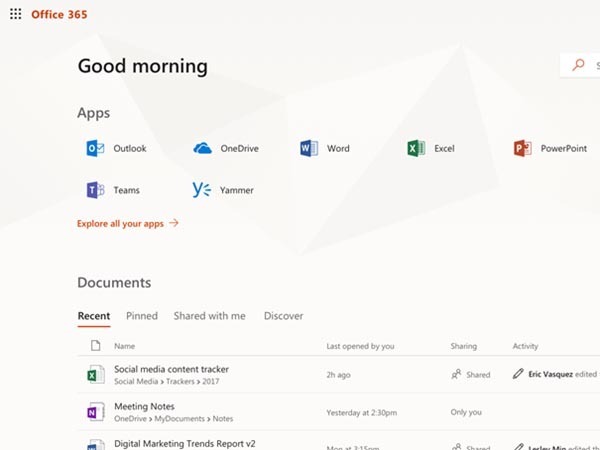Viewport: 600px width, 450px height.
Task: Click Yammer app label text
Action: (236, 190)
